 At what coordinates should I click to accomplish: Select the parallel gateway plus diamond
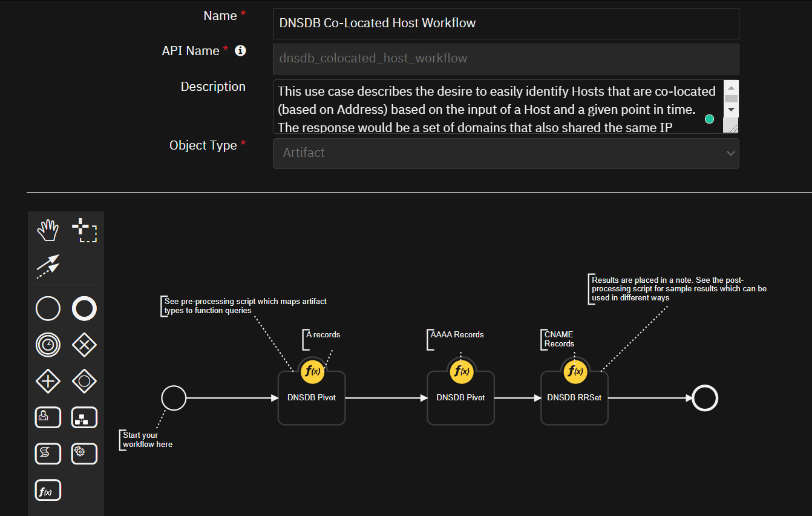point(48,382)
